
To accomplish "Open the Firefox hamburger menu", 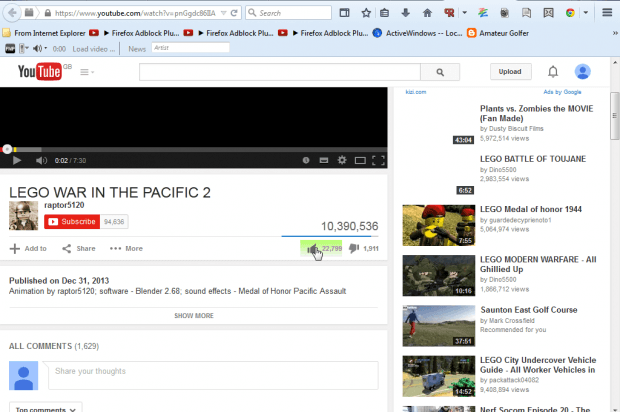I will 607,13.
